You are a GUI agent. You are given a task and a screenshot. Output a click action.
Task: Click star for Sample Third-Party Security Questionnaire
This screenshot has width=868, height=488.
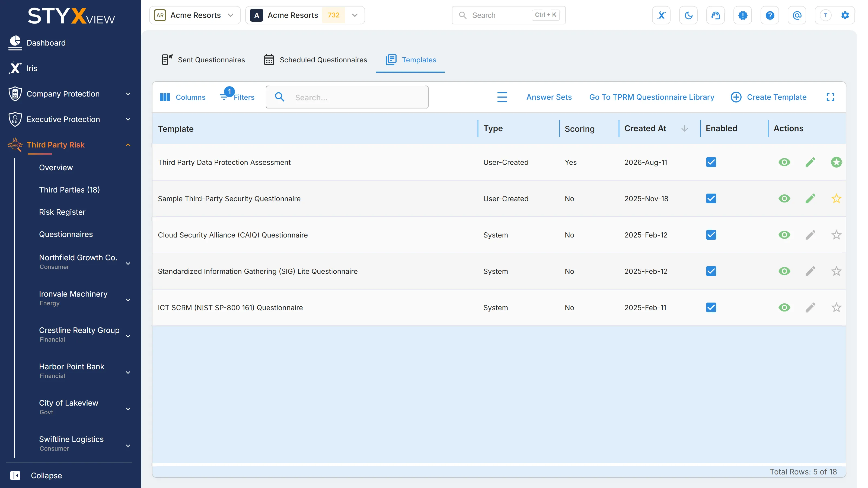point(836,199)
